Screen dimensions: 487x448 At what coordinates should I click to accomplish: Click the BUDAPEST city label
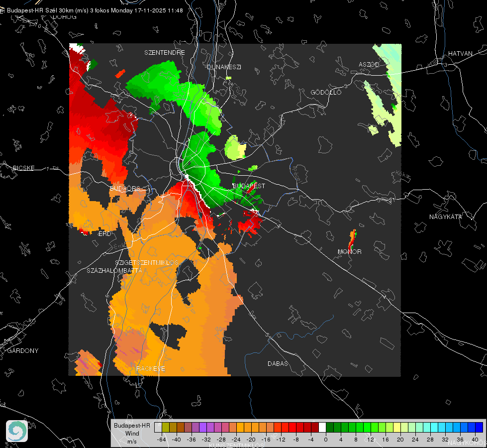pyautogui.click(x=249, y=186)
